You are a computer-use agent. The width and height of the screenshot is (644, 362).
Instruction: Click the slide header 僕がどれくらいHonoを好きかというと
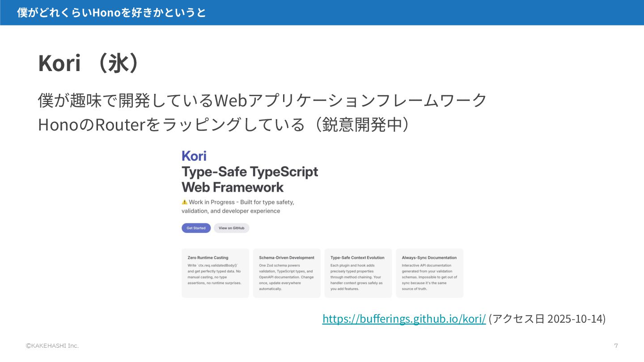[x=111, y=13]
